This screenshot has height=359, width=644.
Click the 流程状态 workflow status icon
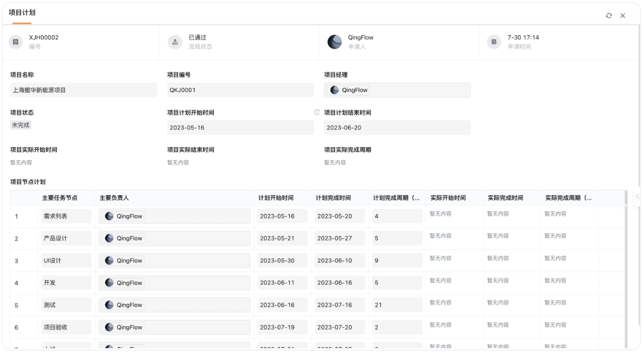[x=176, y=42]
